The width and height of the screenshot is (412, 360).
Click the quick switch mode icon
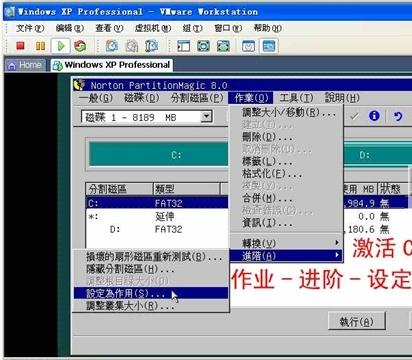pos(203,46)
